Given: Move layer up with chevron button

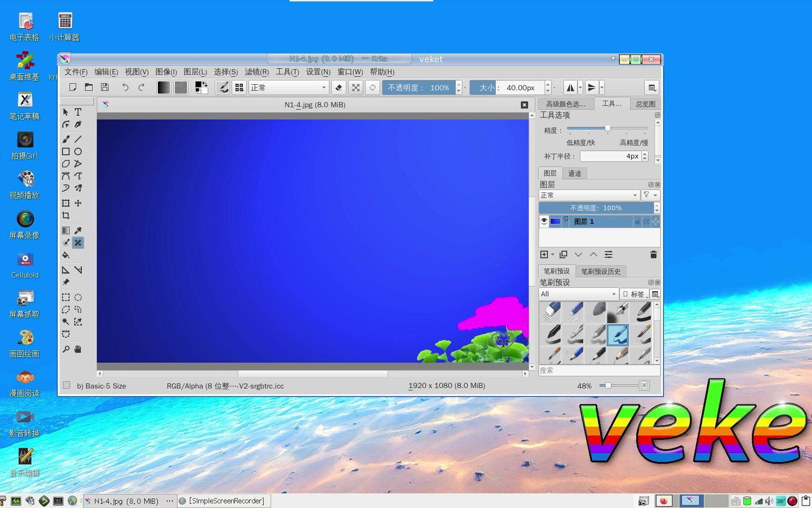Looking at the screenshot, I should [593, 254].
